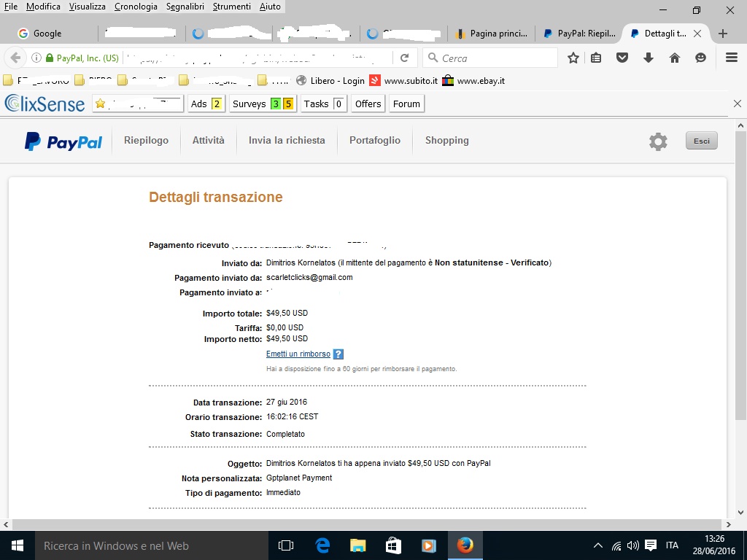
Task: Go to the browser home page icon
Action: [x=675, y=58]
